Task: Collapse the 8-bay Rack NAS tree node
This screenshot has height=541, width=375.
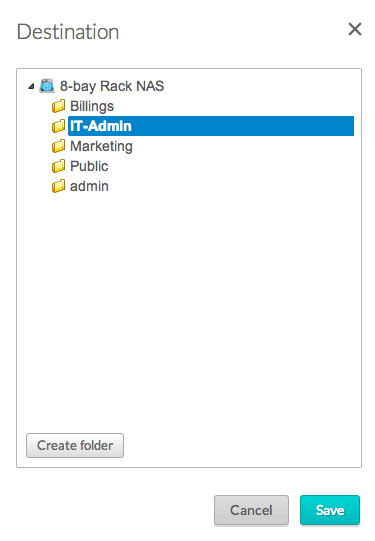Action: click(x=31, y=86)
